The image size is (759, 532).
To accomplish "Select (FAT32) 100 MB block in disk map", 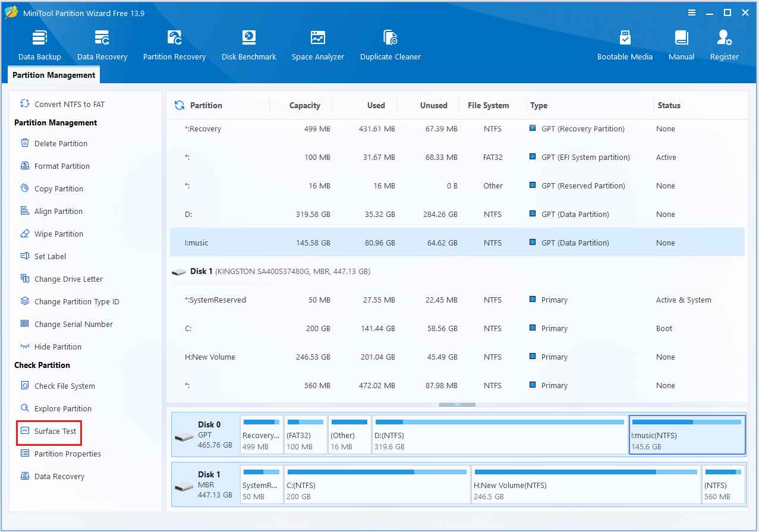I will (306, 435).
